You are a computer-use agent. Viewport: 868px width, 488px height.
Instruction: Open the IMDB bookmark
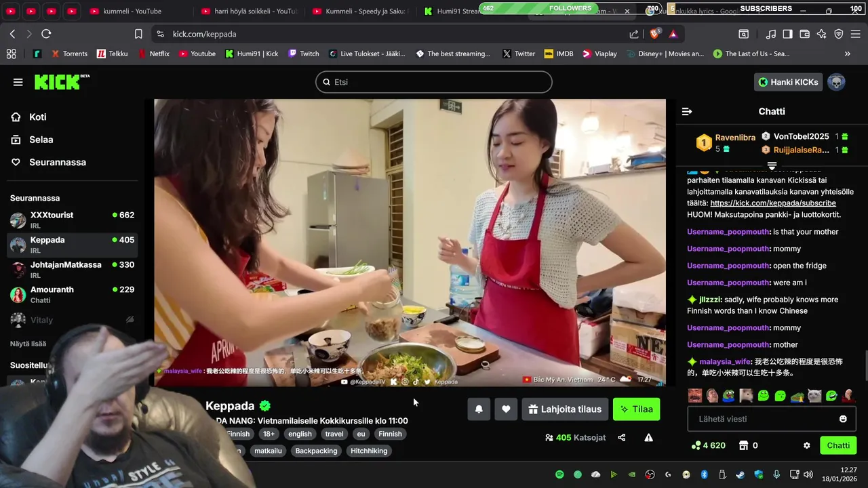coord(558,54)
